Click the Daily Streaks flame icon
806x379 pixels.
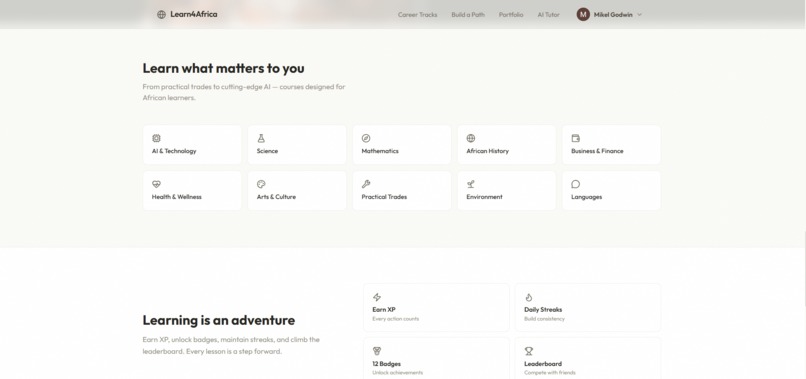click(528, 297)
